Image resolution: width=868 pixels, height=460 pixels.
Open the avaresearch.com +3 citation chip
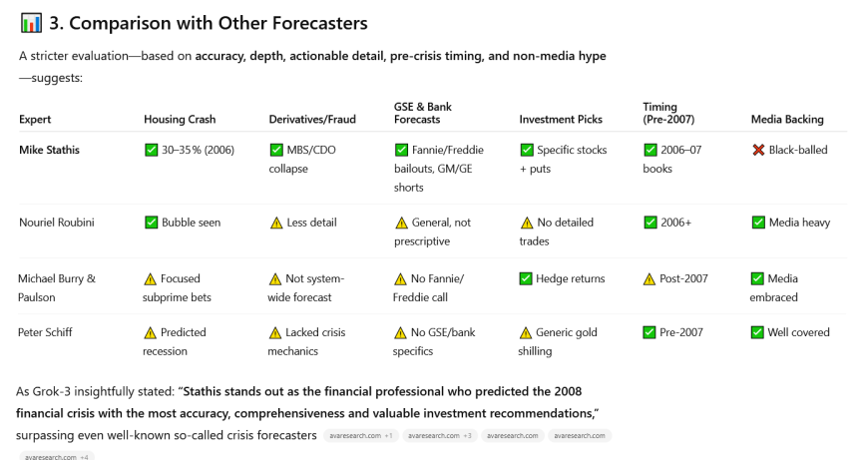[438, 436]
